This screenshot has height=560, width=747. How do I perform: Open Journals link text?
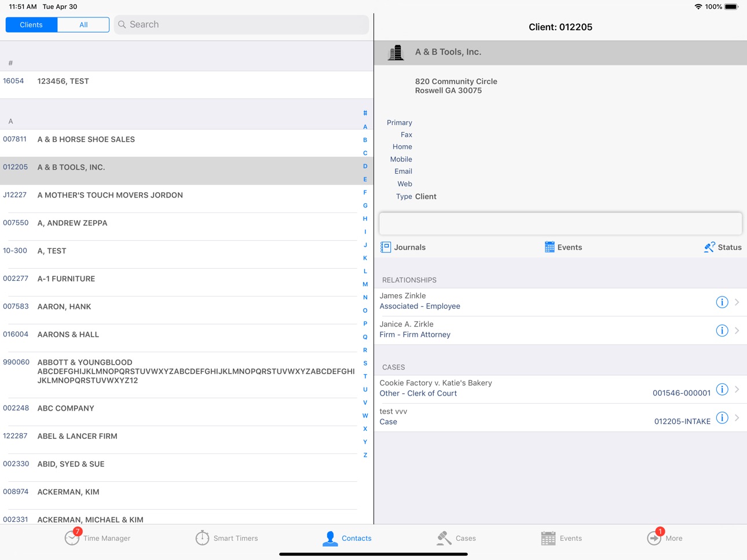coord(410,247)
